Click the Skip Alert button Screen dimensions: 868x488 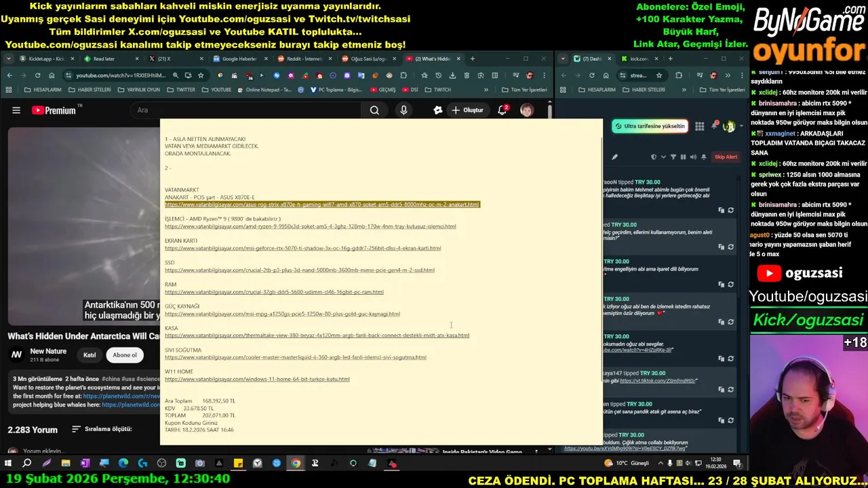pyautogui.click(x=726, y=157)
